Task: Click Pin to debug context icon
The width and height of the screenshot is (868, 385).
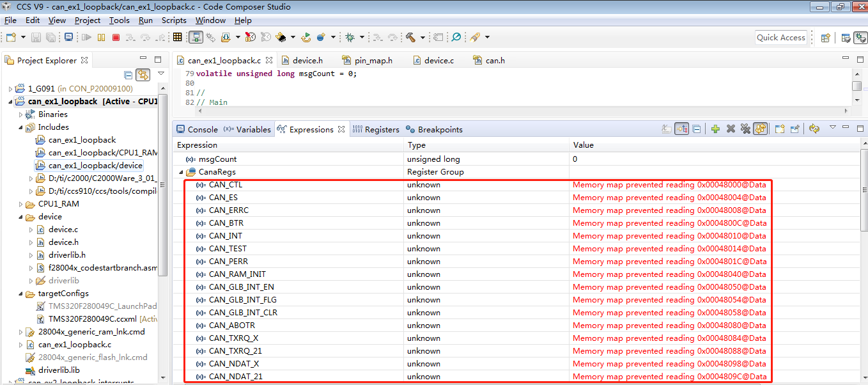Action: (x=795, y=129)
